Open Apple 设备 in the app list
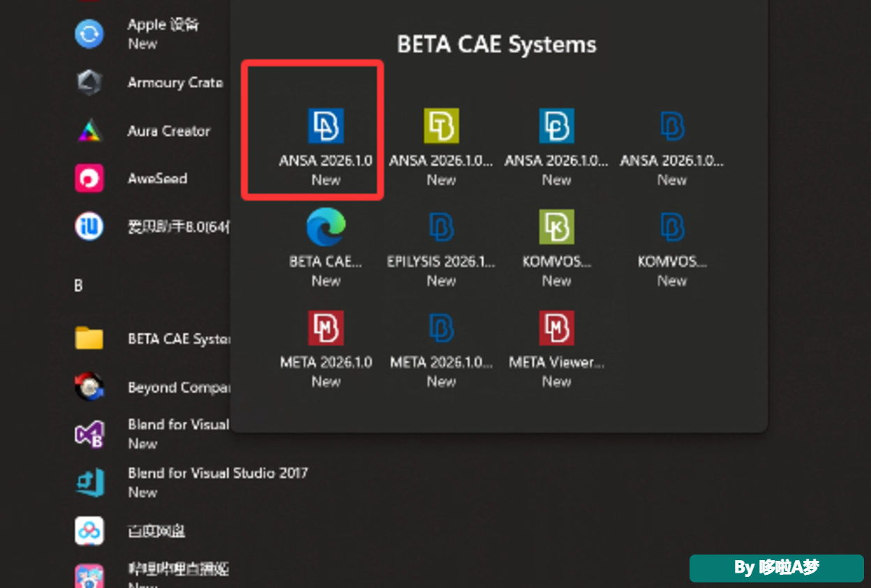 (137, 33)
